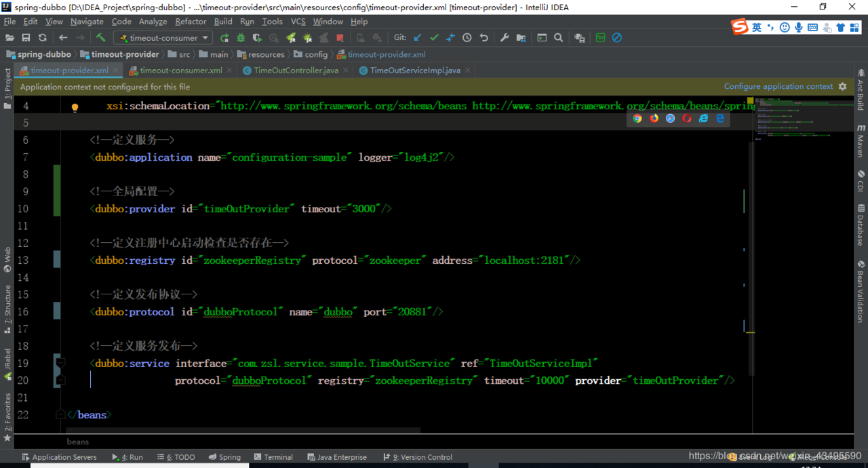
Task: Run the timeout-consumer configuration
Action: [224, 38]
